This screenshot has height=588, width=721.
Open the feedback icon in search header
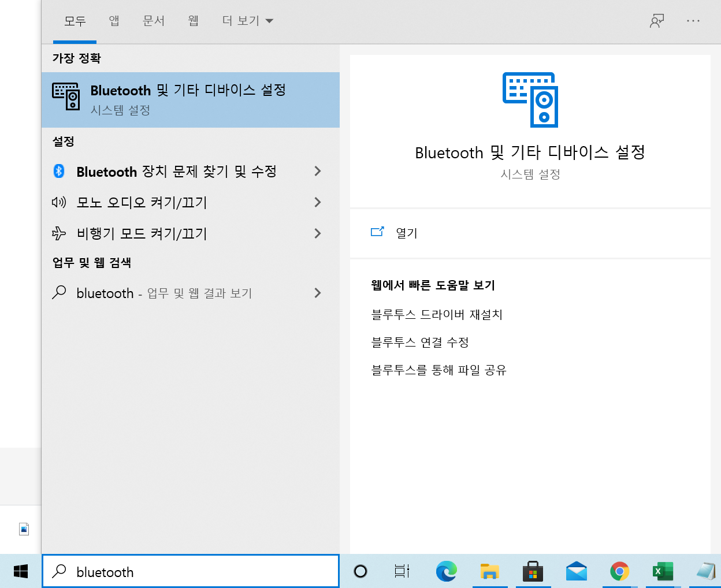click(657, 21)
